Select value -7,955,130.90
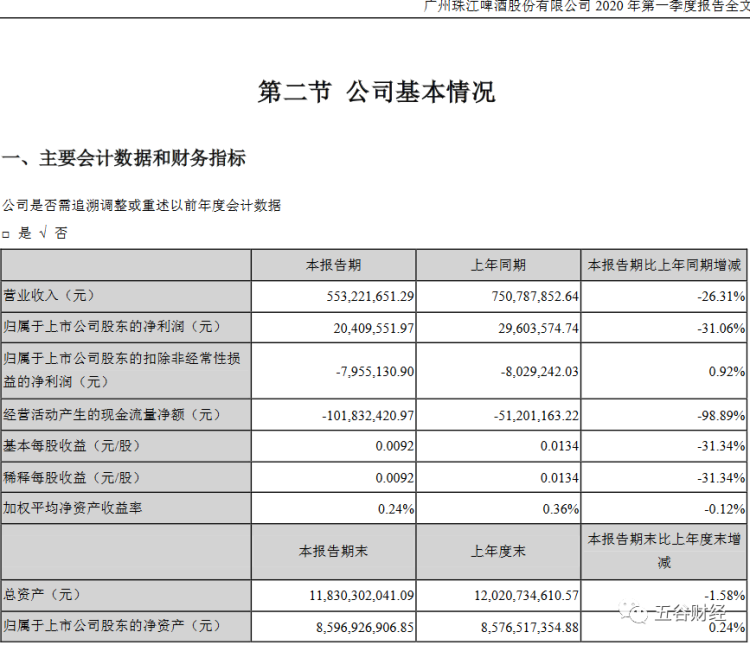 (x=375, y=371)
